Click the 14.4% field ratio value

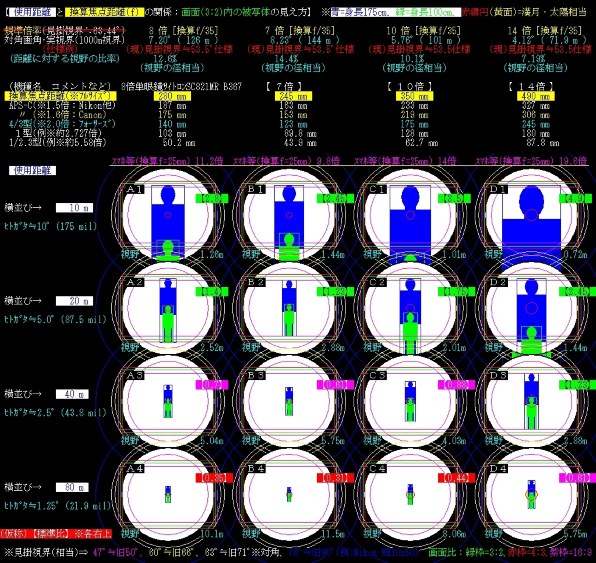pyautogui.click(x=287, y=59)
